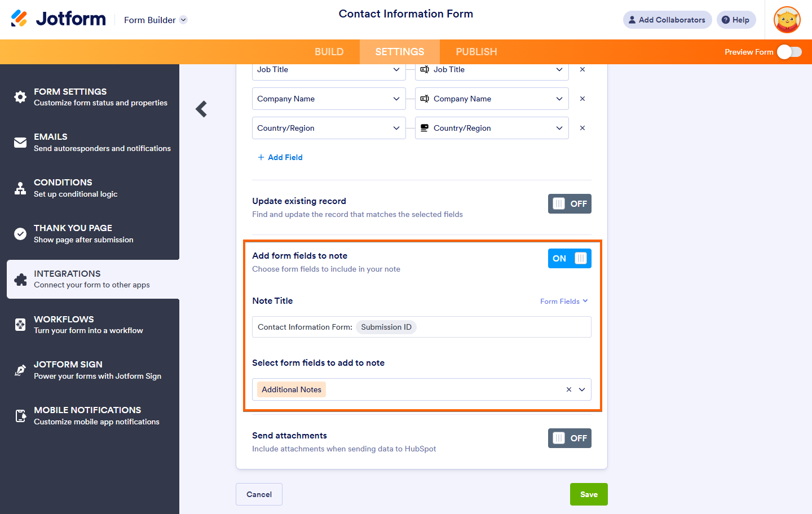Viewport: 812px width, 514px height.
Task: Open JOTFORM SIGN in the sidebar
Action: (x=93, y=370)
